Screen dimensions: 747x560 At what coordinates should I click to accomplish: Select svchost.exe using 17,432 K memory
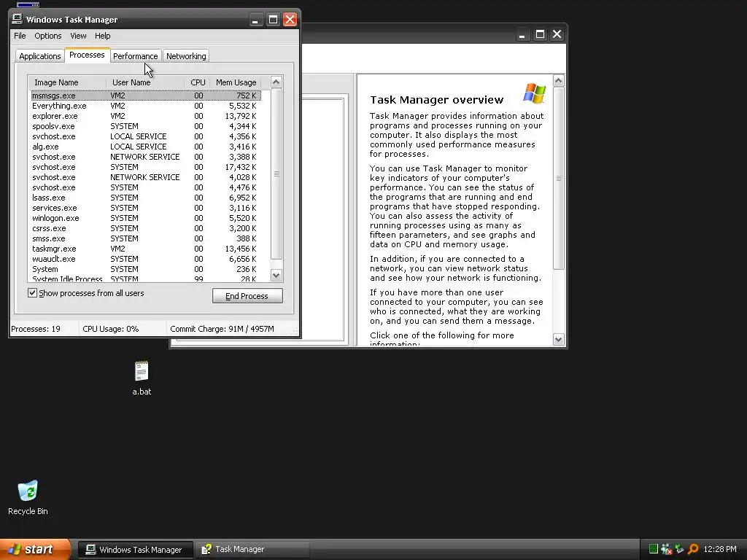pyautogui.click(x=146, y=167)
